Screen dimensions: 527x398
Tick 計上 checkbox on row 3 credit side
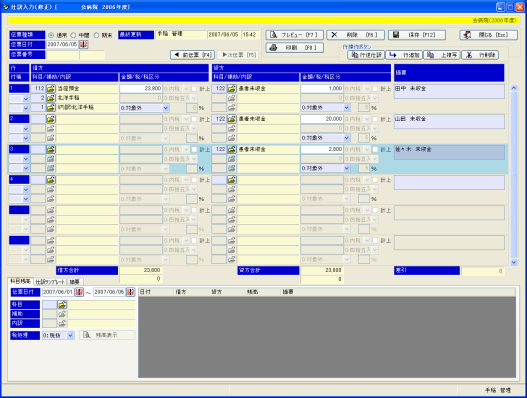[375, 149]
